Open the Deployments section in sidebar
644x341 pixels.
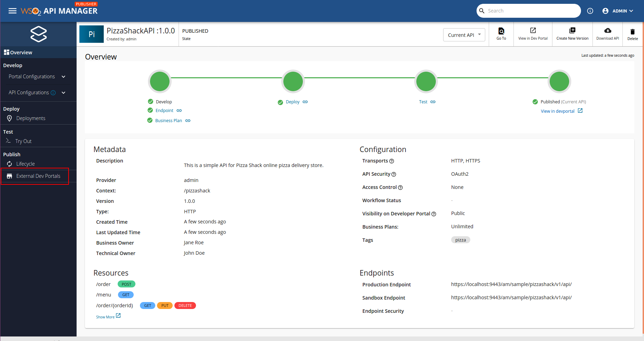point(30,118)
